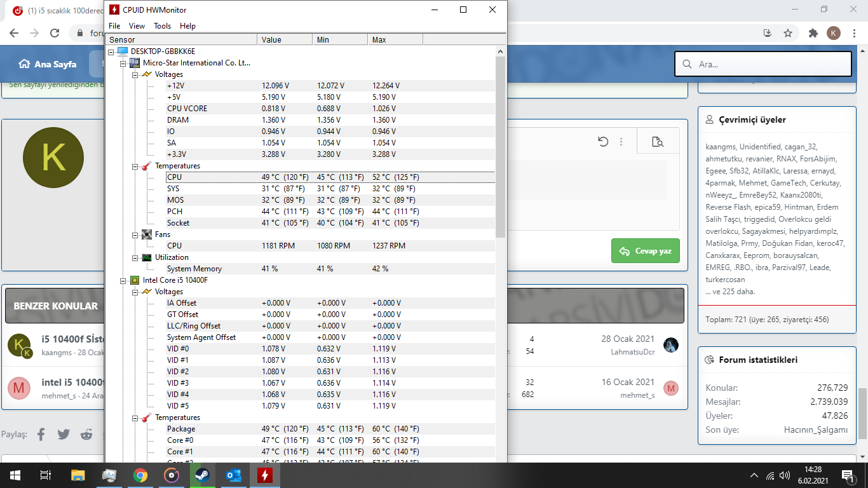Open the Chrome three-dot menu
The width and height of the screenshot is (868, 488).
click(x=853, y=33)
